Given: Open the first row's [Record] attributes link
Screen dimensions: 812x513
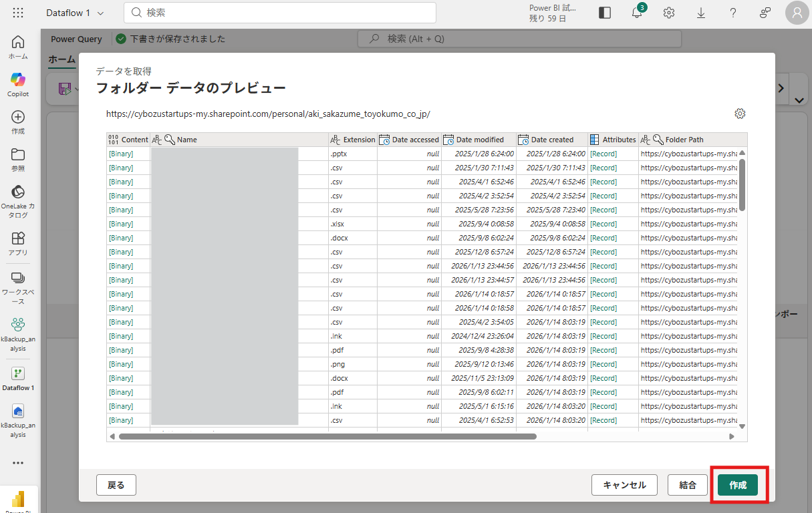Looking at the screenshot, I should click(603, 154).
